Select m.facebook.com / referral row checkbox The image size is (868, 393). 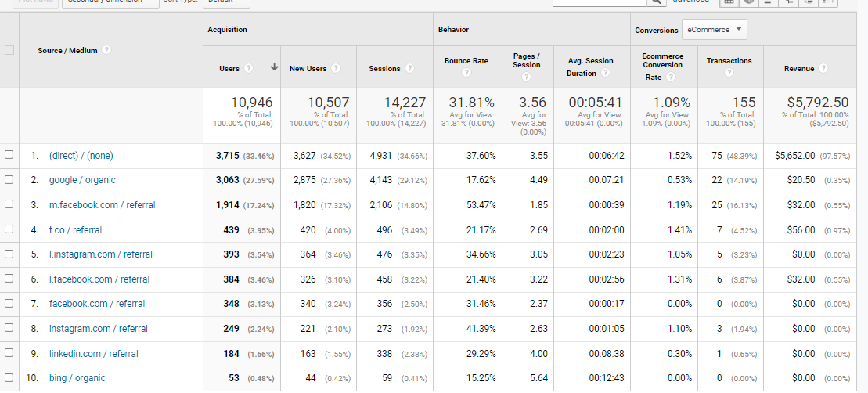click(x=9, y=204)
